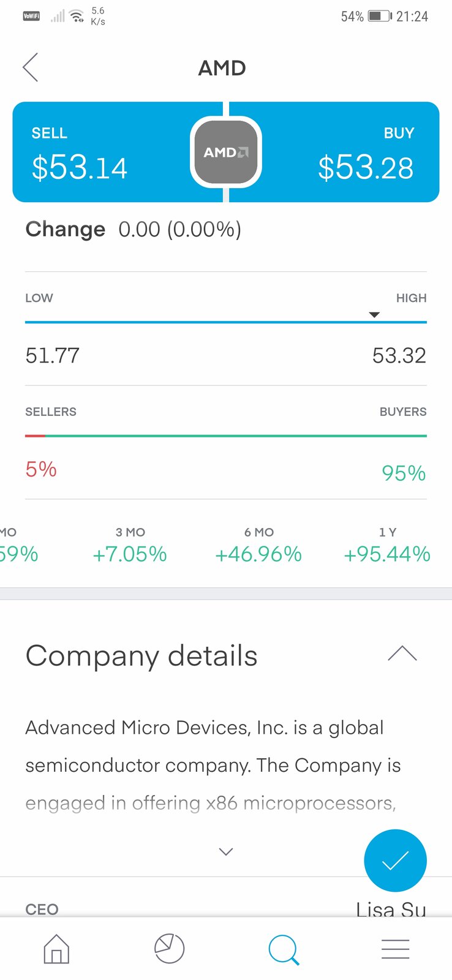Collapse the Company details section

click(402, 654)
